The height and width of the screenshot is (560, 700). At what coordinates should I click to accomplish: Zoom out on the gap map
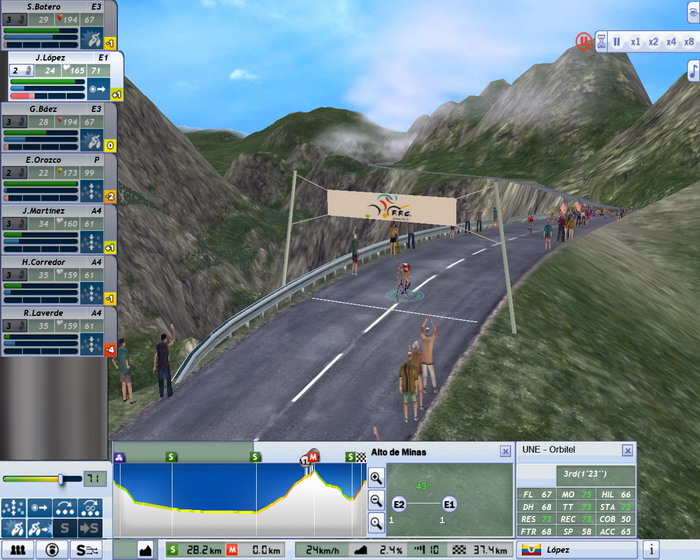coord(376,500)
